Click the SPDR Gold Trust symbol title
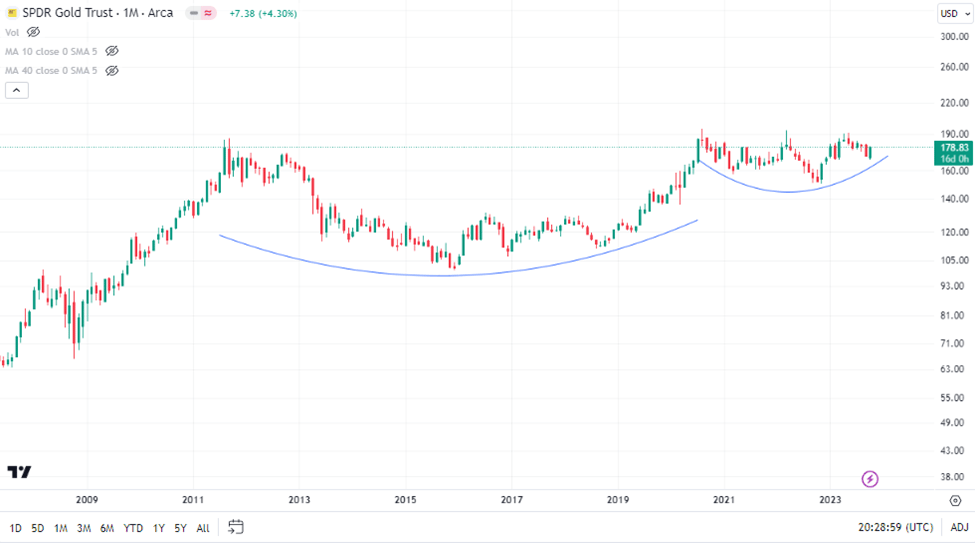 [x=98, y=12]
